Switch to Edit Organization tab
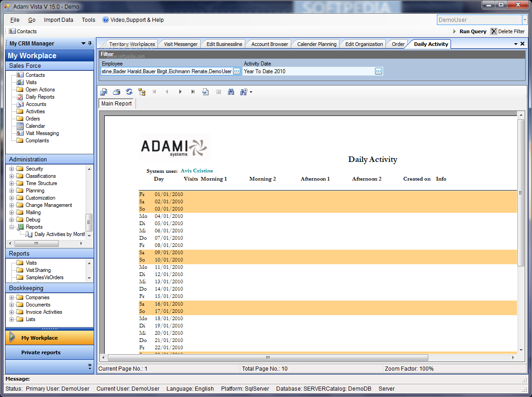Image resolution: width=532 pixels, height=397 pixels. pos(364,44)
